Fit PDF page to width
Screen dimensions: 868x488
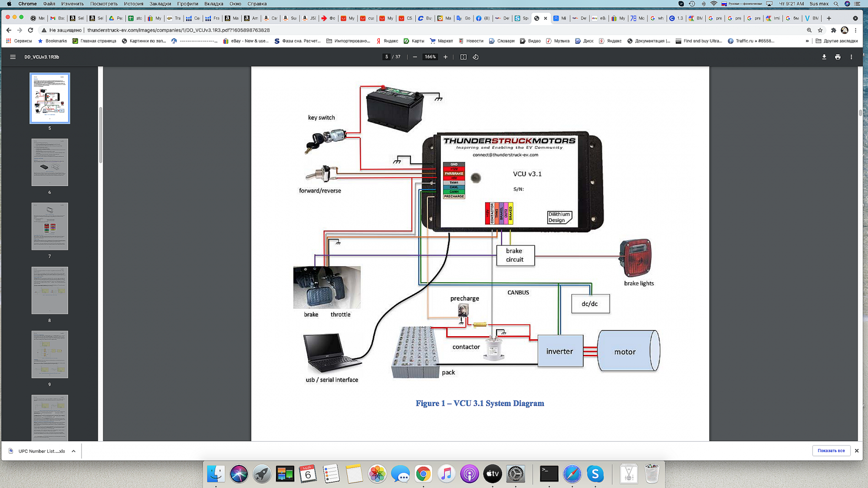[x=464, y=57]
